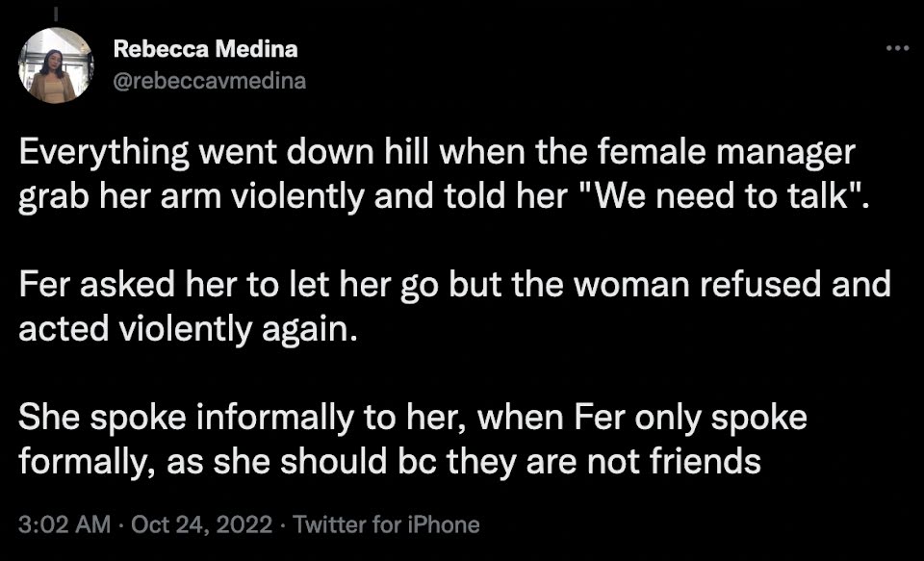Click Rebecca Medina's profile picture

tap(56, 65)
